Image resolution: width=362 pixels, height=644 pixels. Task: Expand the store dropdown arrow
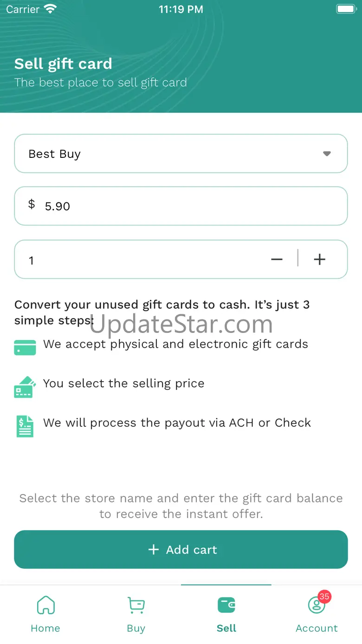tap(327, 154)
